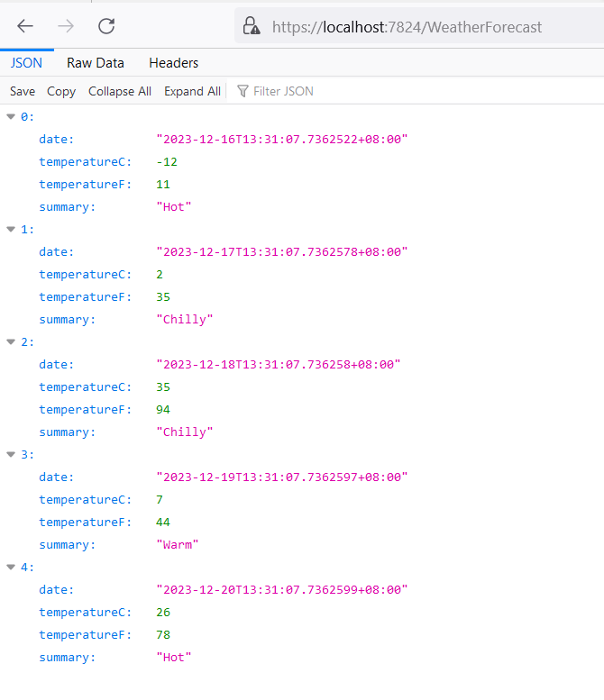Select temperatureC value 35 in item 2
This screenshot has width=604, height=700.
click(x=163, y=386)
